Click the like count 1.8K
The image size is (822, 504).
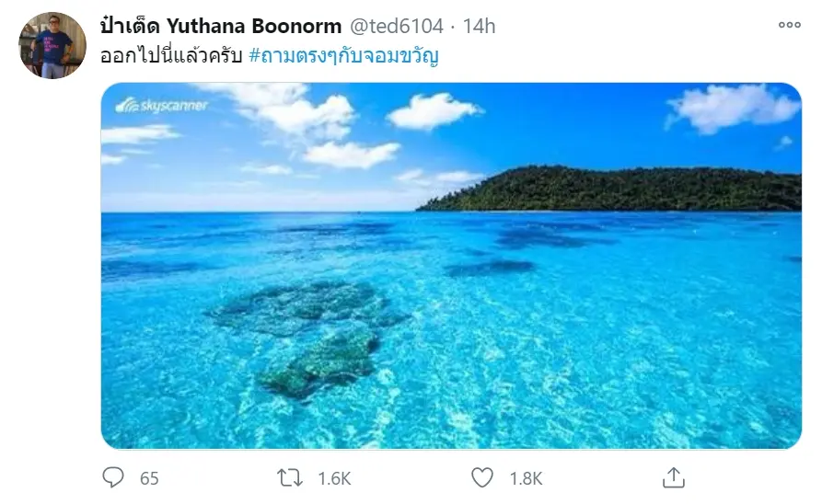click(x=525, y=478)
